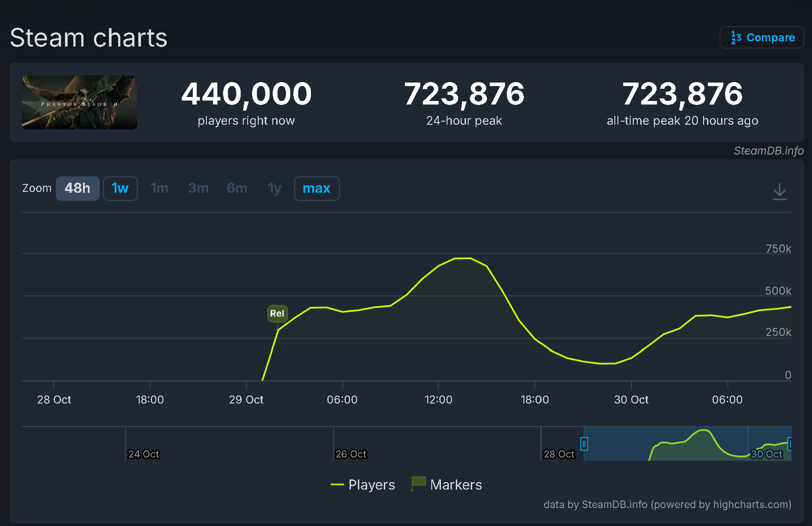Switch zoom to 1w
The height and width of the screenshot is (526, 812).
(120, 188)
